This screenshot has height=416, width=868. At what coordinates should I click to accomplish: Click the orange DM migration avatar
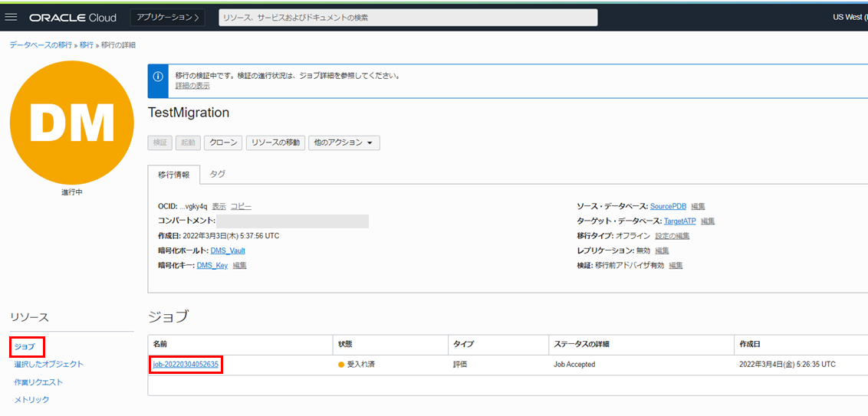click(61, 123)
